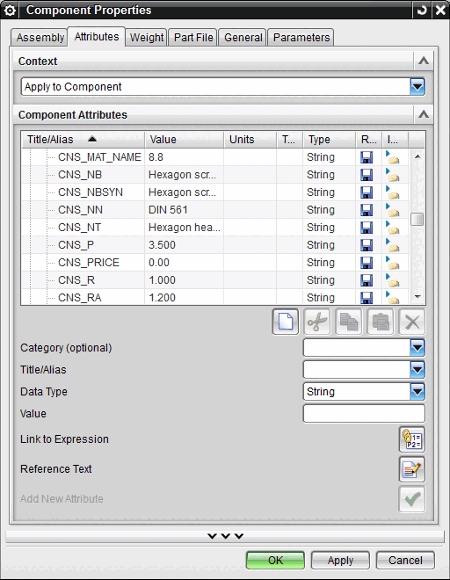Image resolution: width=450 pixels, height=580 pixels.
Task: Click the attribute list scrollbar thumb
Action: coord(417,219)
